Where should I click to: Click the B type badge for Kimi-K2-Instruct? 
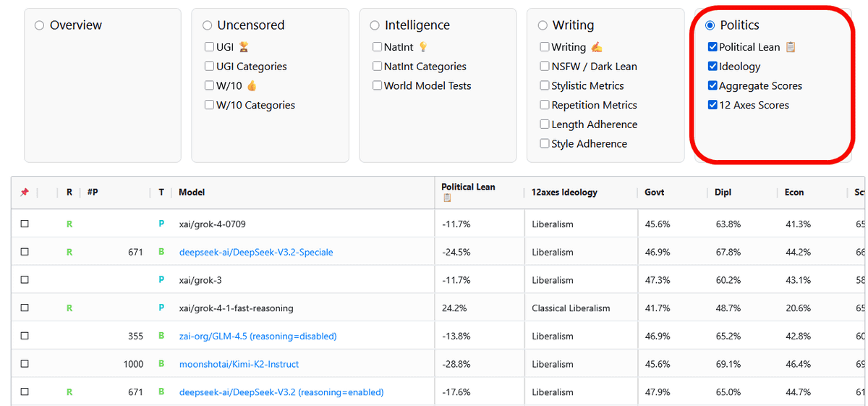point(161,364)
